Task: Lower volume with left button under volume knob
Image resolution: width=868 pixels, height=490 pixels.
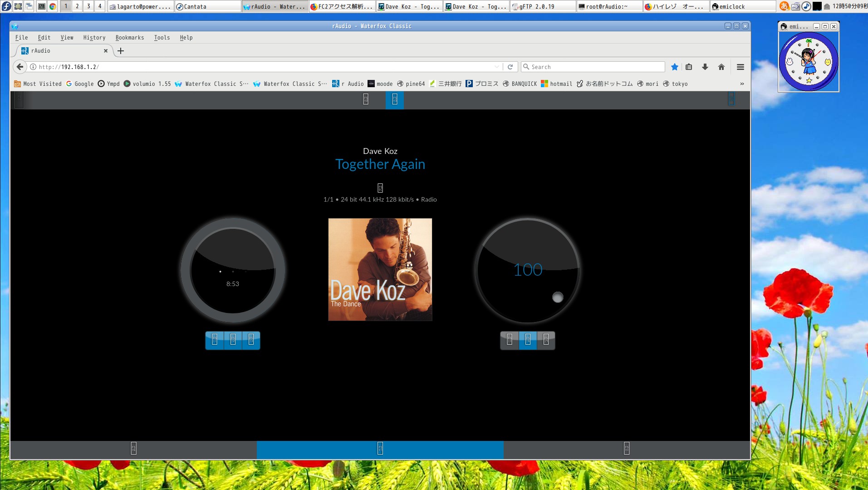Action: coord(510,340)
